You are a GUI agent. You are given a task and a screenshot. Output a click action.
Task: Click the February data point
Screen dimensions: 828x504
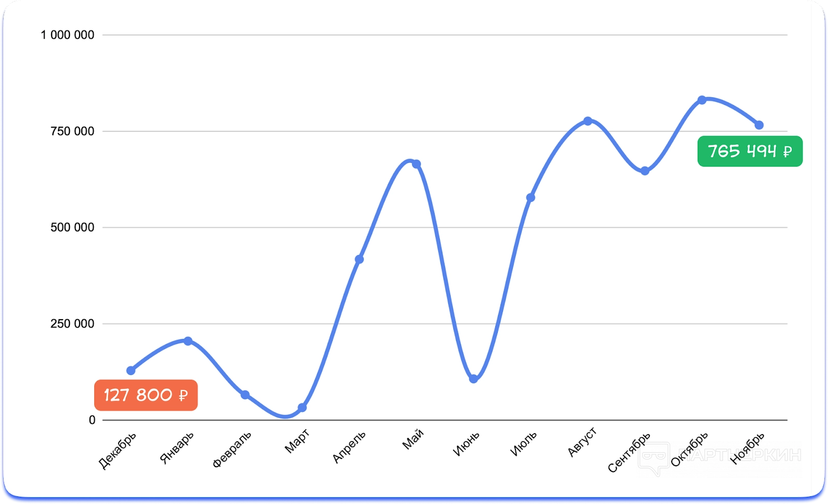245,395
